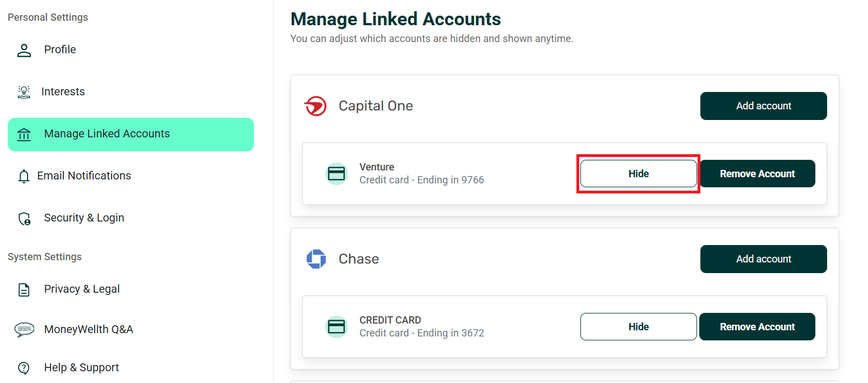The image size is (868, 383).
Task: Add an account under Capital One
Action: click(x=763, y=106)
